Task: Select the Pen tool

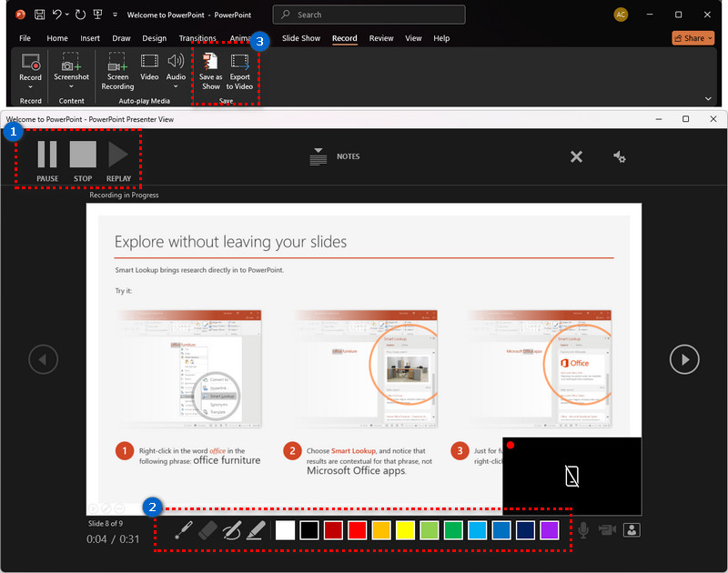Action: point(232,530)
